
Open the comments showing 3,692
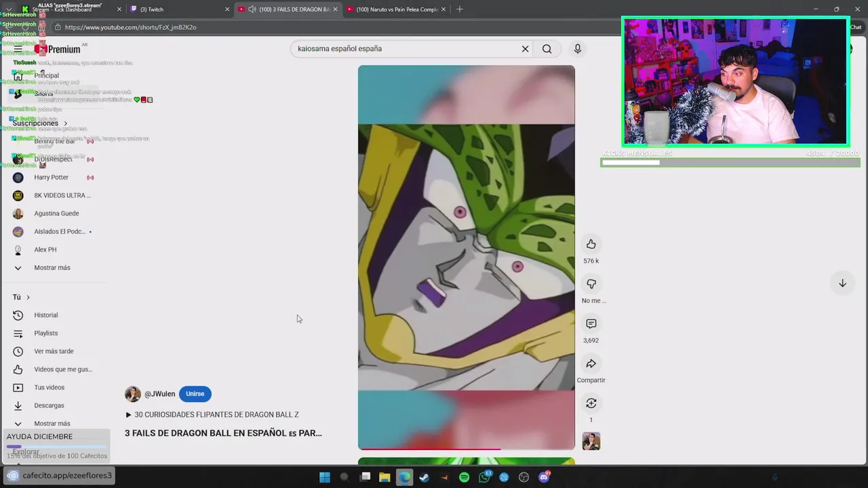(591, 324)
